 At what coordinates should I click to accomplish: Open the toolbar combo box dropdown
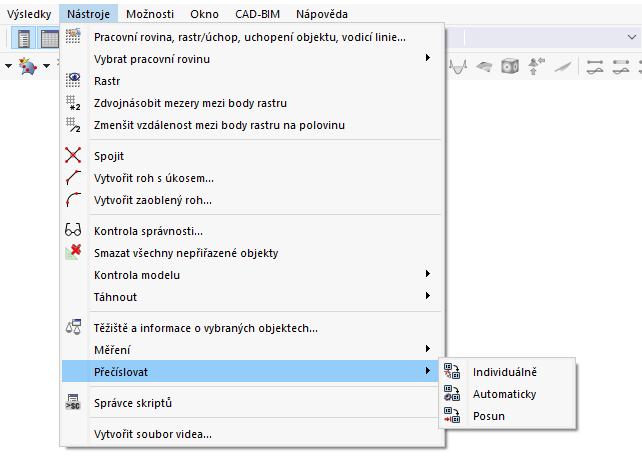[x=632, y=37]
